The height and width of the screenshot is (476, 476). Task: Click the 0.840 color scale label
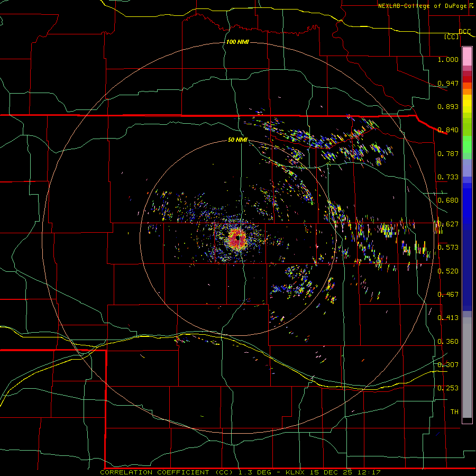(x=448, y=130)
